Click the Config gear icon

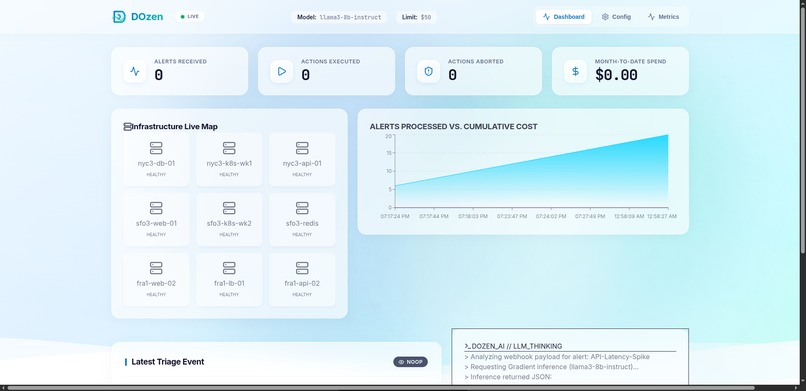point(605,17)
